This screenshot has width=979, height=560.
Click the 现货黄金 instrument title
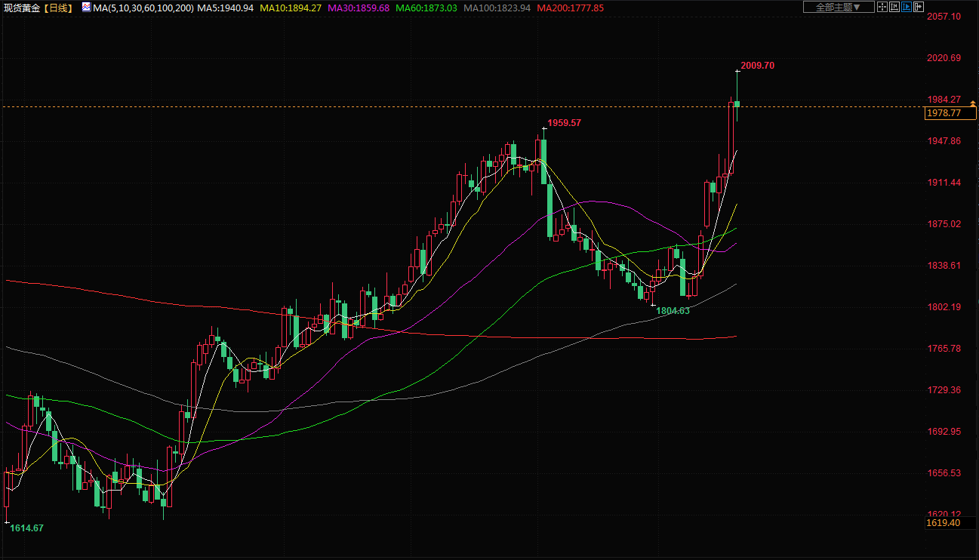[x=23, y=8]
